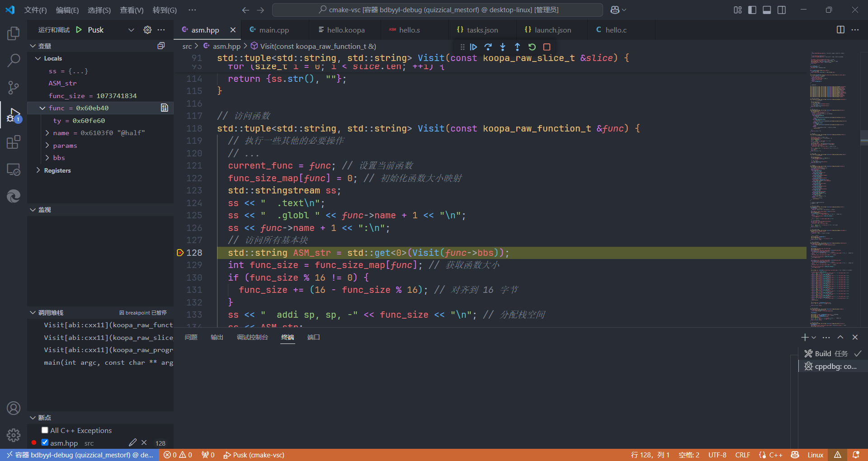Open the Extensions view
This screenshot has width=868, height=461.
[x=14, y=142]
